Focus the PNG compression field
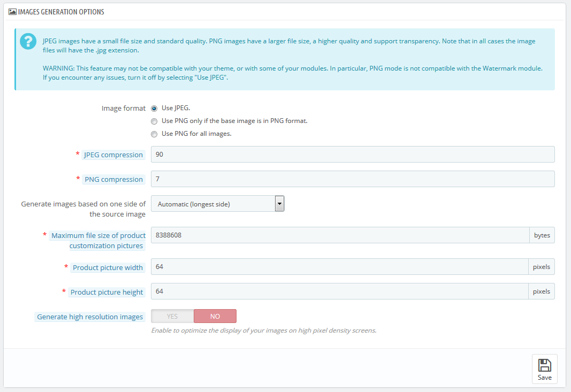This screenshot has height=392, width=571. coord(352,179)
